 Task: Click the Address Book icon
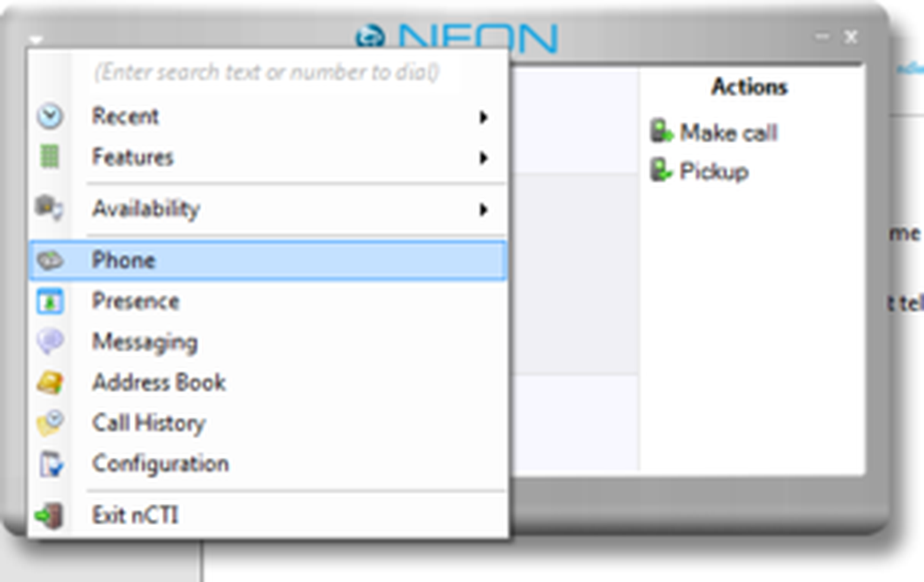tap(50, 382)
